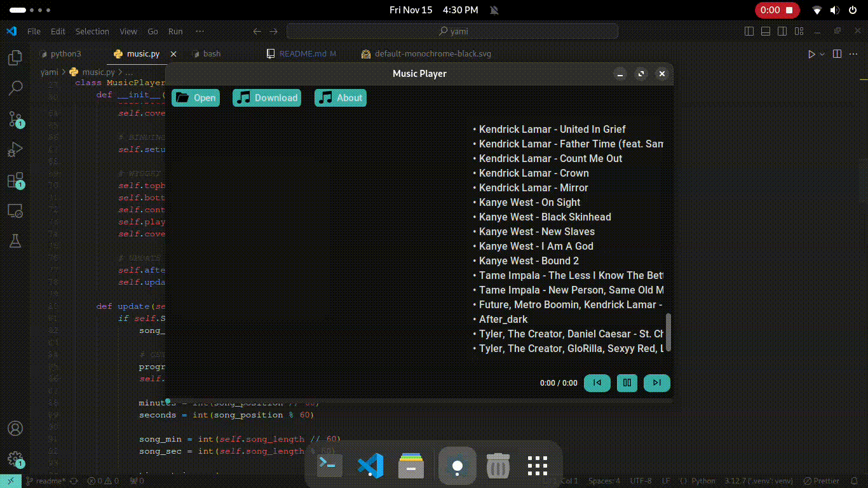This screenshot has height=488, width=868.
Task: Expand the dropdown arrow beside Run button
Action: 822,54
